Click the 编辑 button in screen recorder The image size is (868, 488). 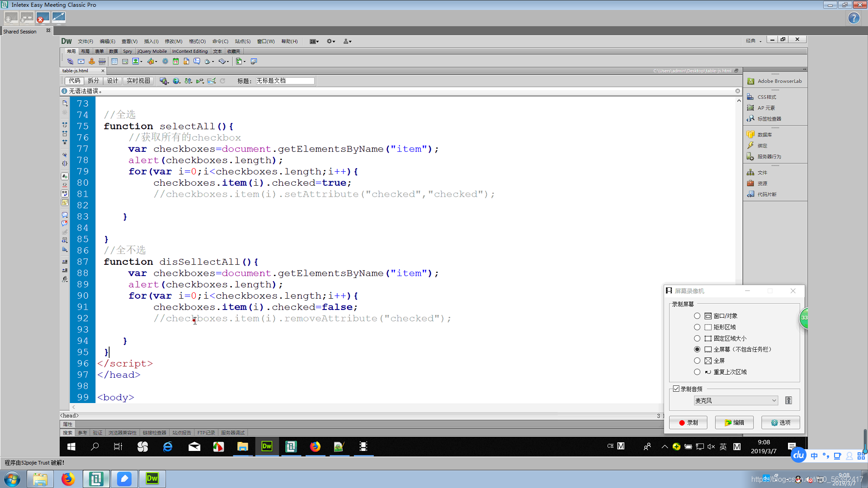(734, 422)
